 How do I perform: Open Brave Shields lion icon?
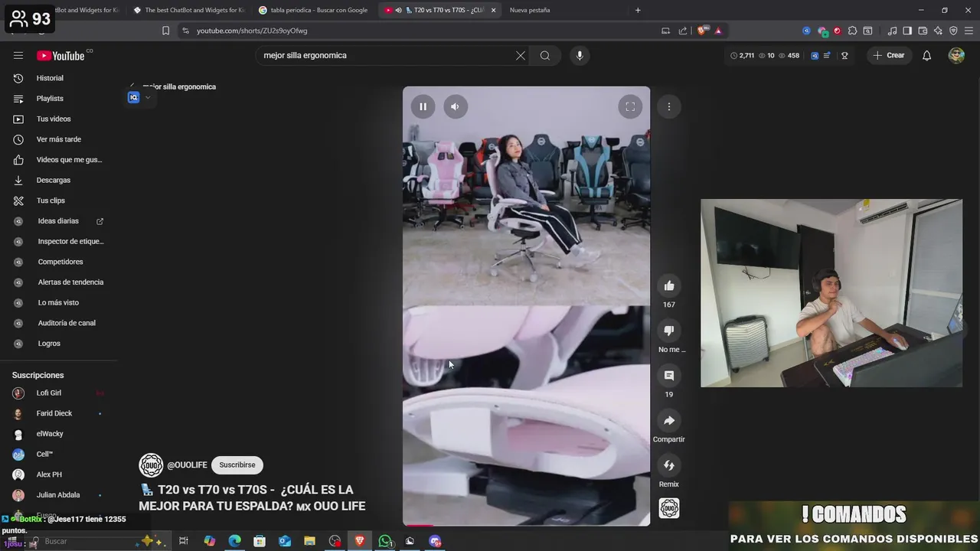(702, 31)
